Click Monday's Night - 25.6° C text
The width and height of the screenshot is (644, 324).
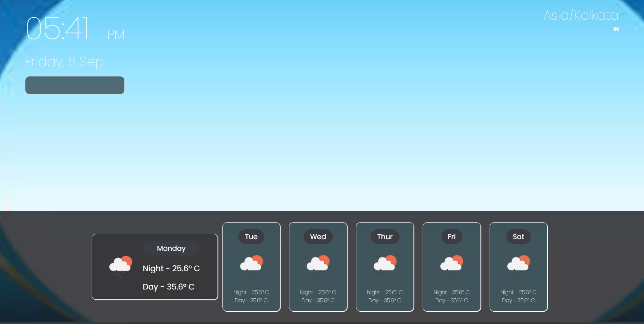point(171,268)
